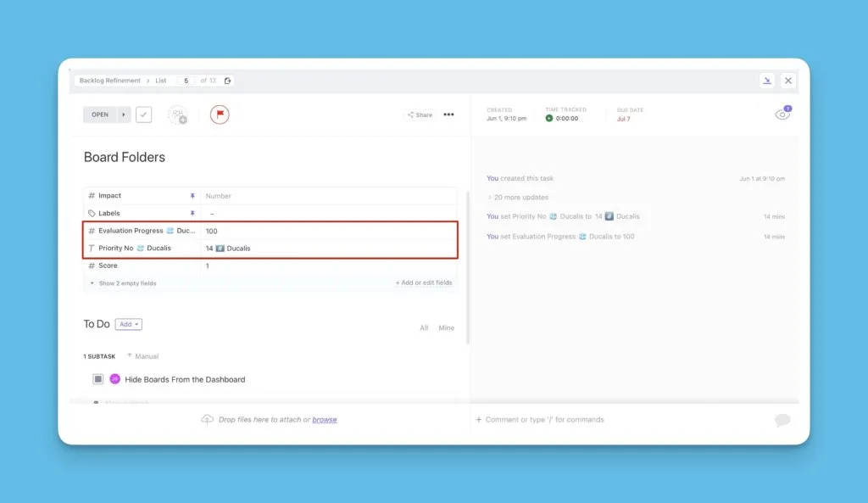This screenshot has width=868, height=503.
Task: Open comments using the chat bubble icon
Action: (x=781, y=419)
